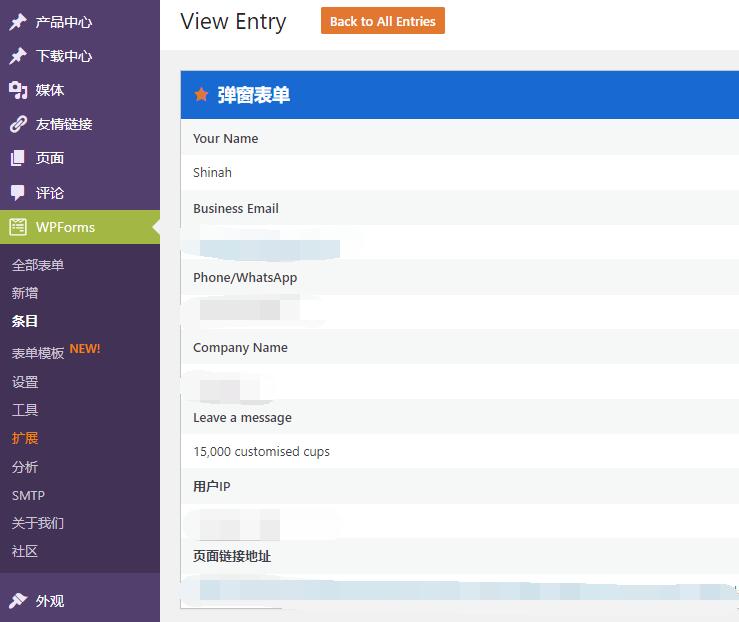
Task: Click the pin icon beside 下载中心
Action: pyautogui.click(x=18, y=56)
